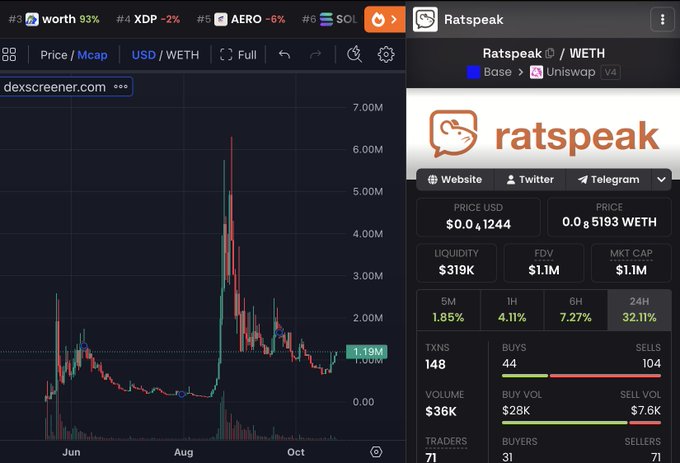Click the MKT CAP $1.1M box
Image resolution: width=680 pixels, height=463 pixels.
coord(631,263)
